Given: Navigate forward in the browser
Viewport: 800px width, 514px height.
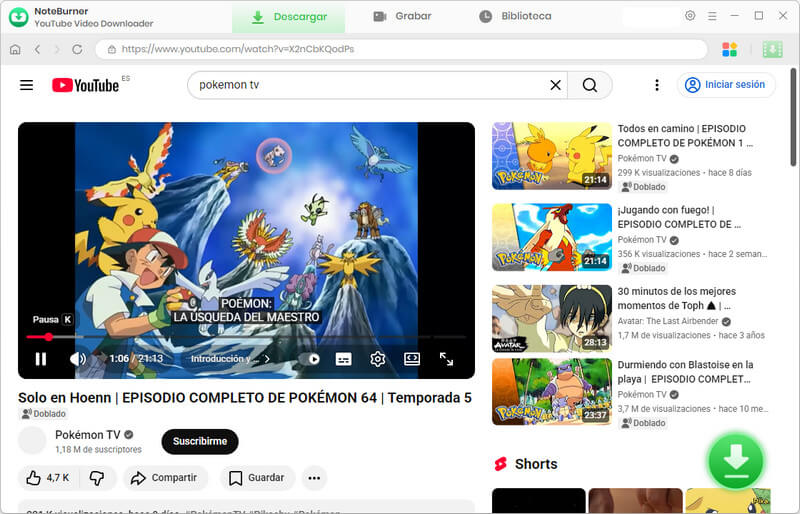Looking at the screenshot, I should (x=57, y=50).
